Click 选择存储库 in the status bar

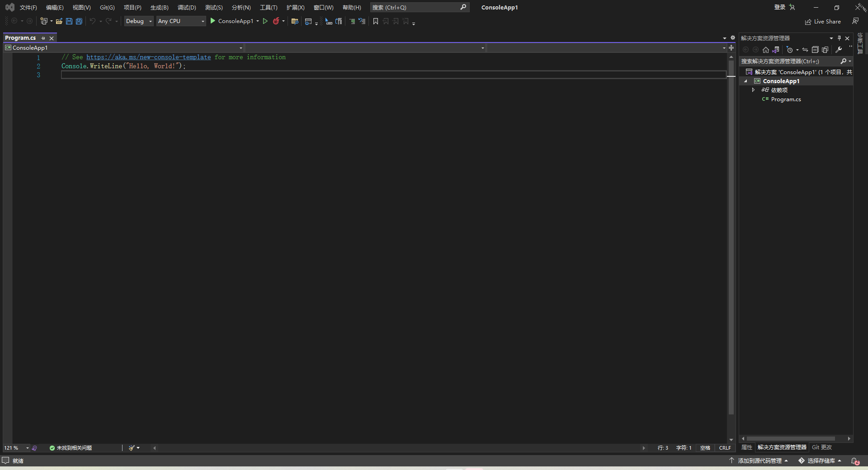(x=820, y=461)
